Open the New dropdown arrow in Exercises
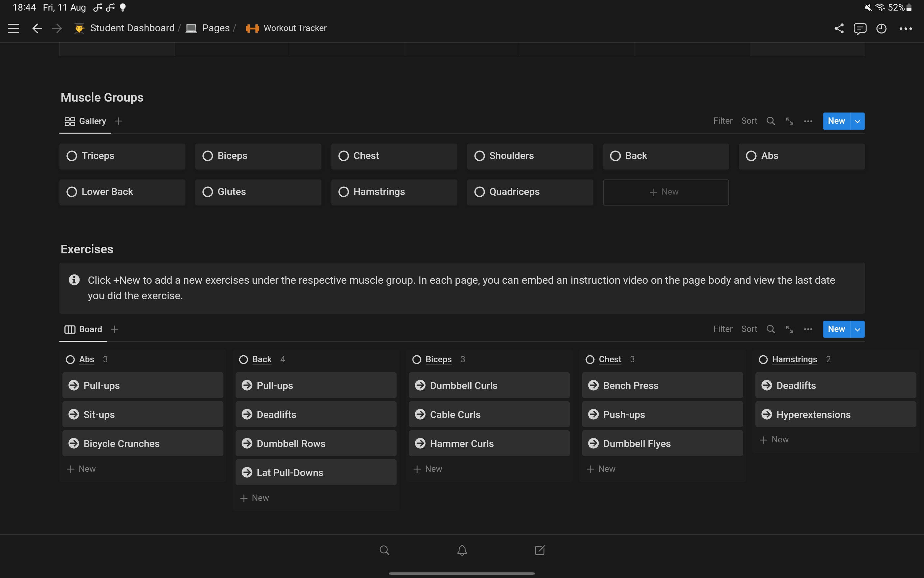This screenshot has height=578, width=924. pos(857,329)
